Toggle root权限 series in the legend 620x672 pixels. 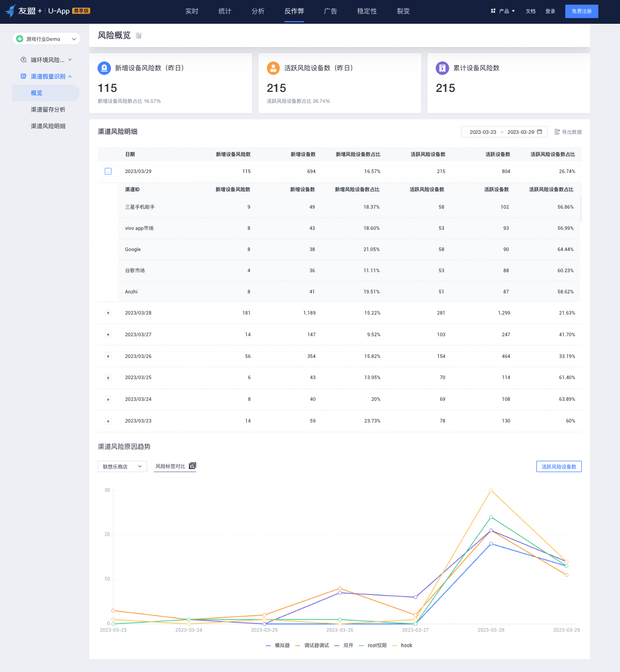coord(373,646)
